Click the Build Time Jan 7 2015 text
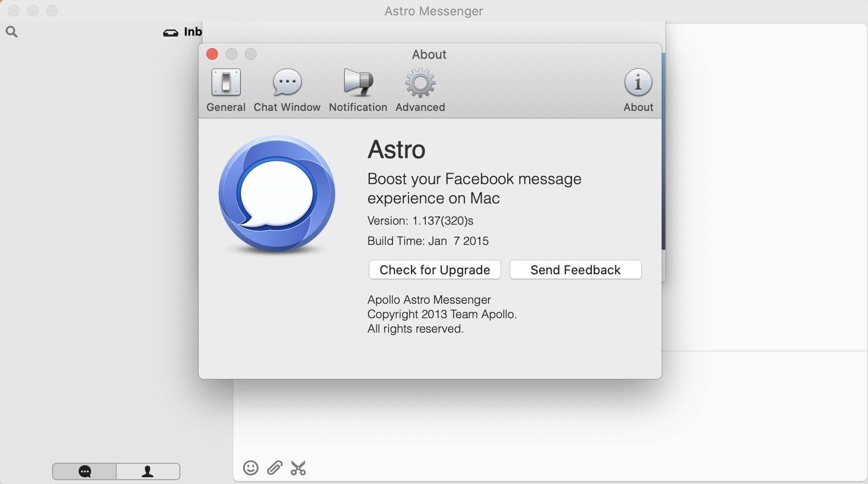Screen dimensions: 868x484 tap(428, 241)
